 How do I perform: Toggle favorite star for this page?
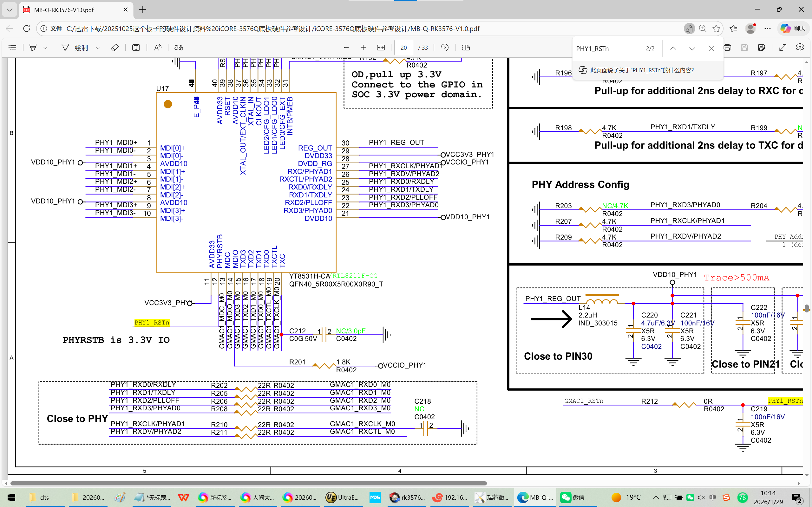[x=716, y=29]
